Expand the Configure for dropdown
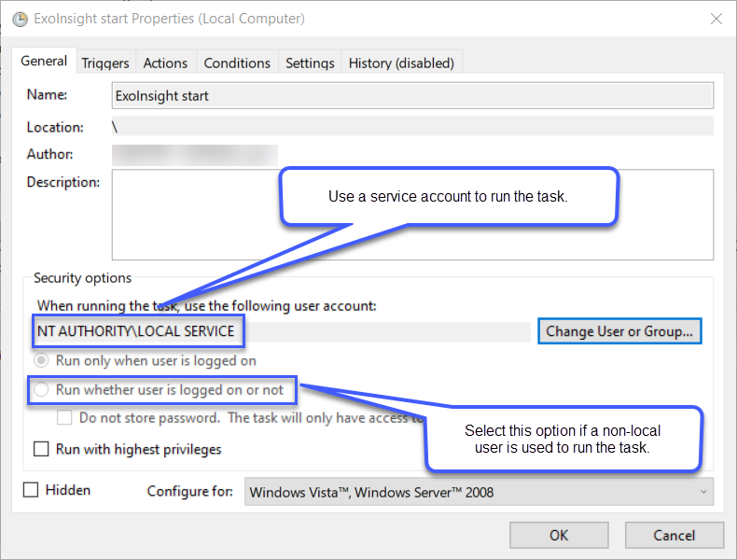Viewport: 737px width, 560px height. point(479,492)
